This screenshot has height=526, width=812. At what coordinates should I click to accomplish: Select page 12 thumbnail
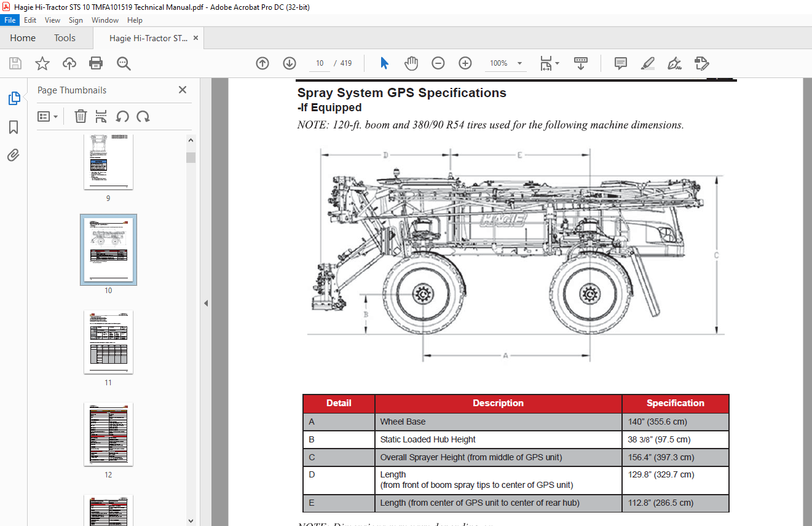click(108, 434)
